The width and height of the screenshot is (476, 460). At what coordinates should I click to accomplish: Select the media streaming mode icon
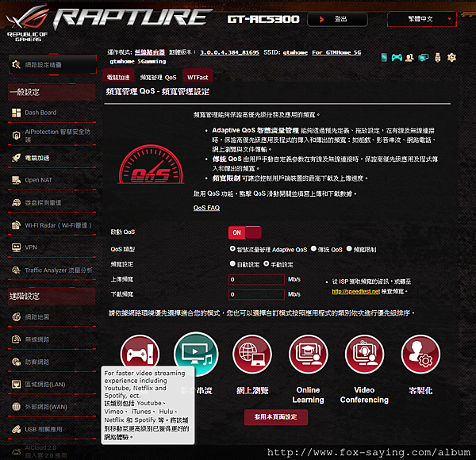click(196, 354)
